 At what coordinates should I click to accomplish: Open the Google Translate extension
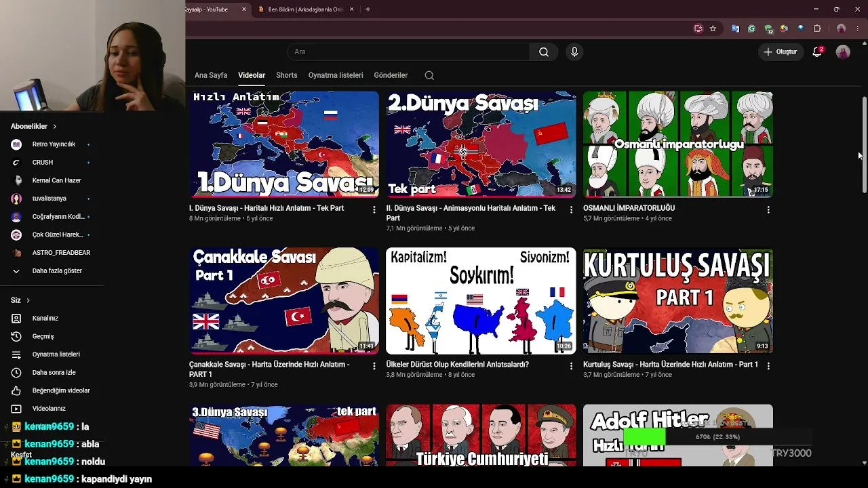point(735,28)
